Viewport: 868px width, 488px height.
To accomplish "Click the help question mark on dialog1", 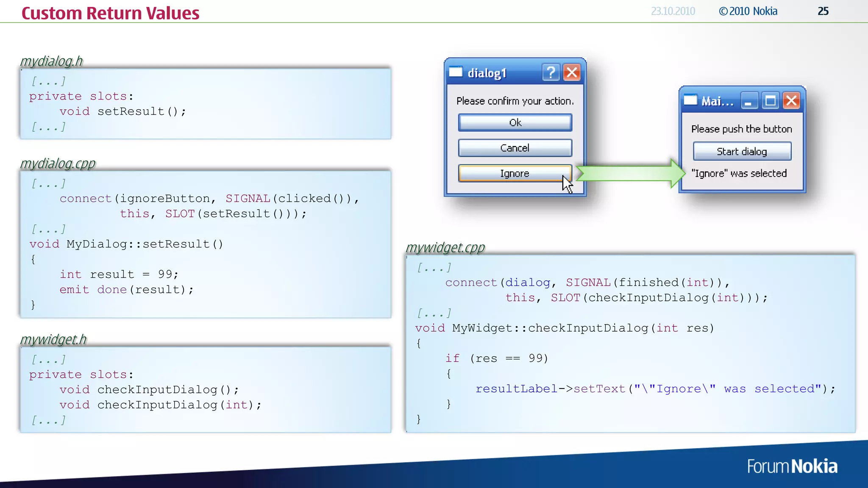I will [x=551, y=72].
